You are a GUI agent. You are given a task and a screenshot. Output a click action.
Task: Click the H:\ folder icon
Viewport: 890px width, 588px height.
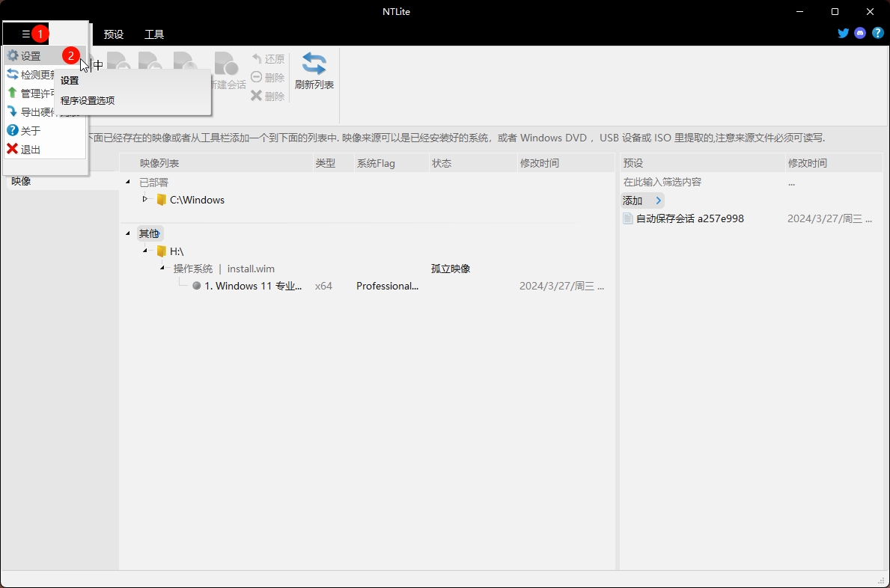pyautogui.click(x=162, y=251)
